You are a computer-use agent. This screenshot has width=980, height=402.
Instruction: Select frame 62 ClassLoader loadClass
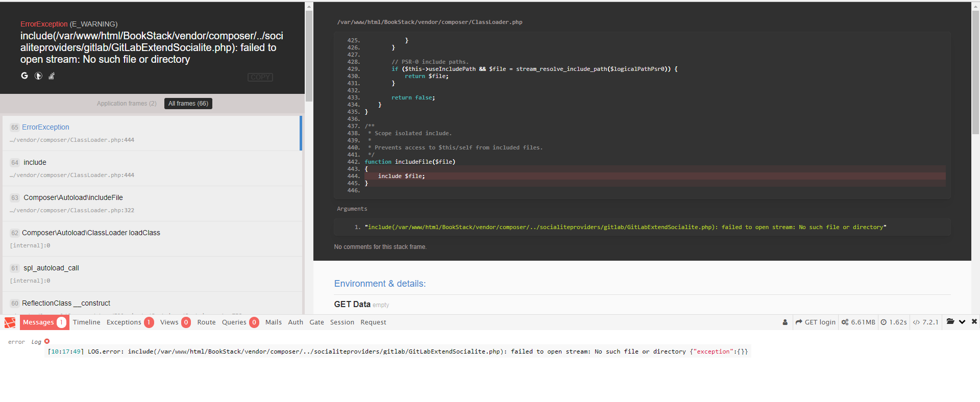(x=151, y=239)
